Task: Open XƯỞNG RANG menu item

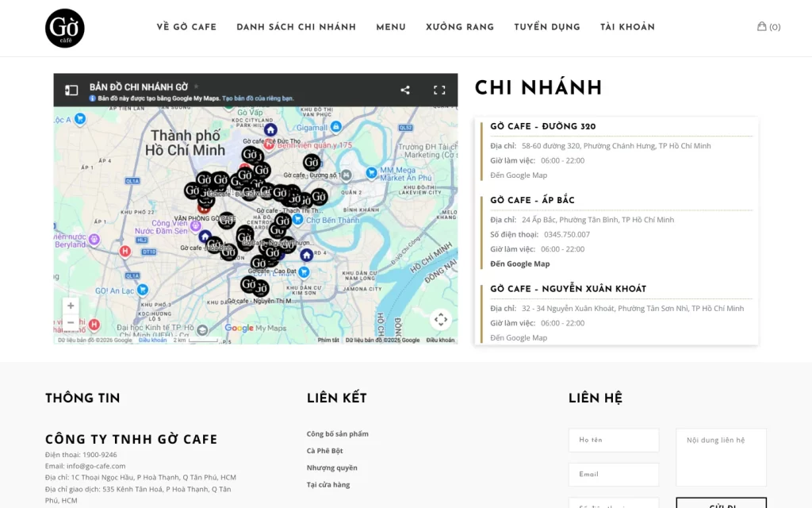Action: tap(460, 27)
